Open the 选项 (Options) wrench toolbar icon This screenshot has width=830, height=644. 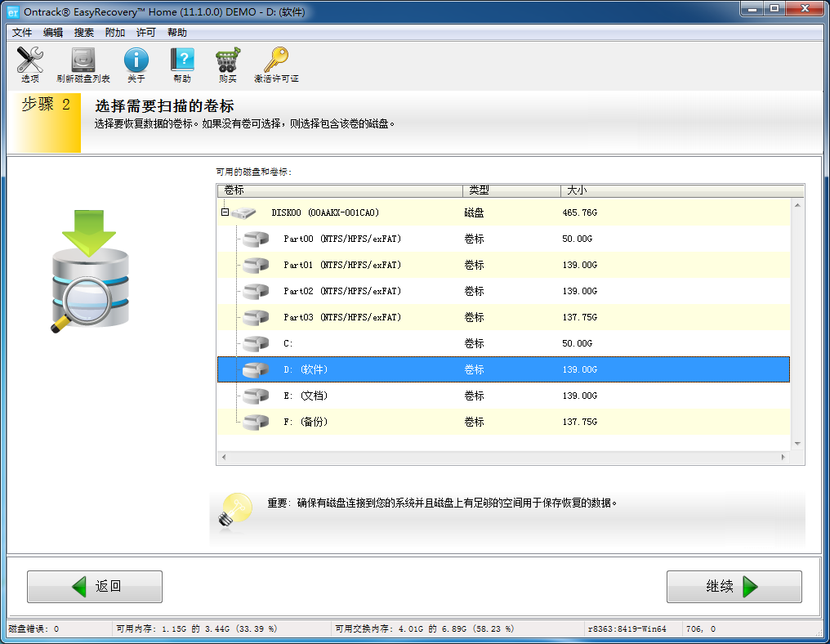[x=30, y=60]
